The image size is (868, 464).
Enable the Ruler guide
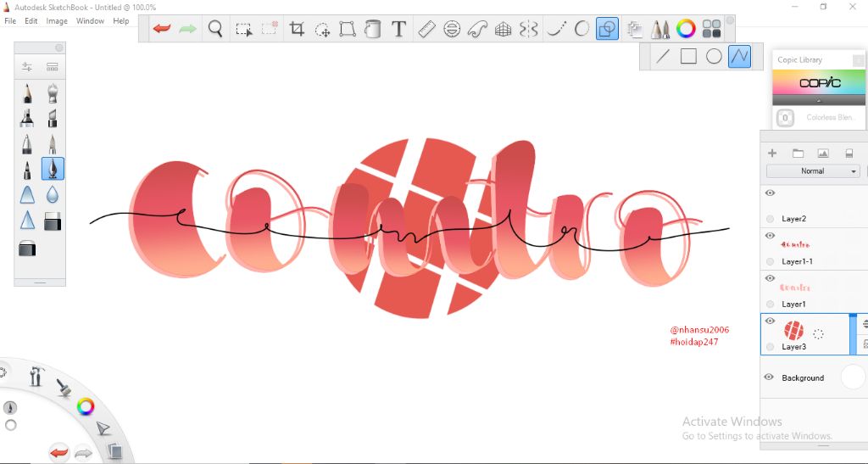tap(426, 29)
